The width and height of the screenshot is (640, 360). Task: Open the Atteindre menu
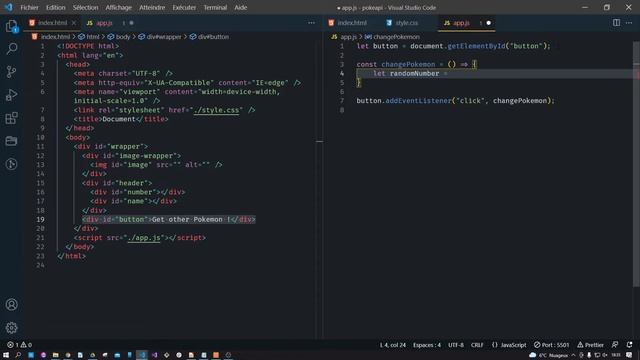152,7
